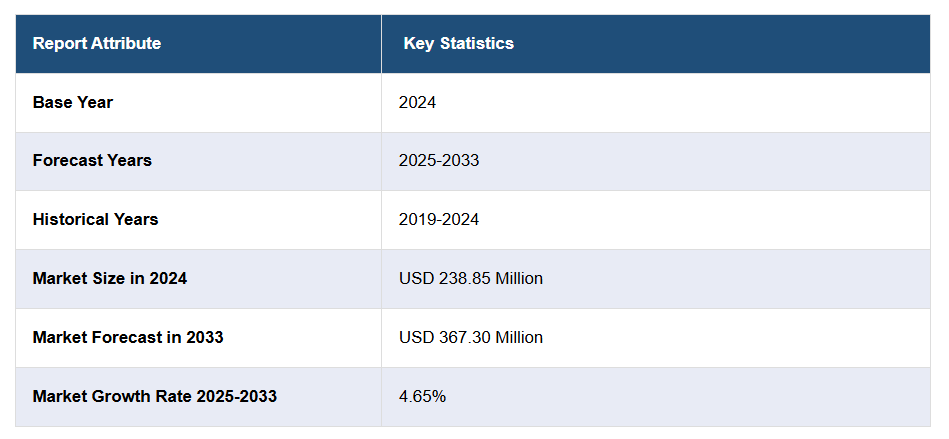Select the Forecast Years label
Screen dimensions: 949x439
(92, 160)
